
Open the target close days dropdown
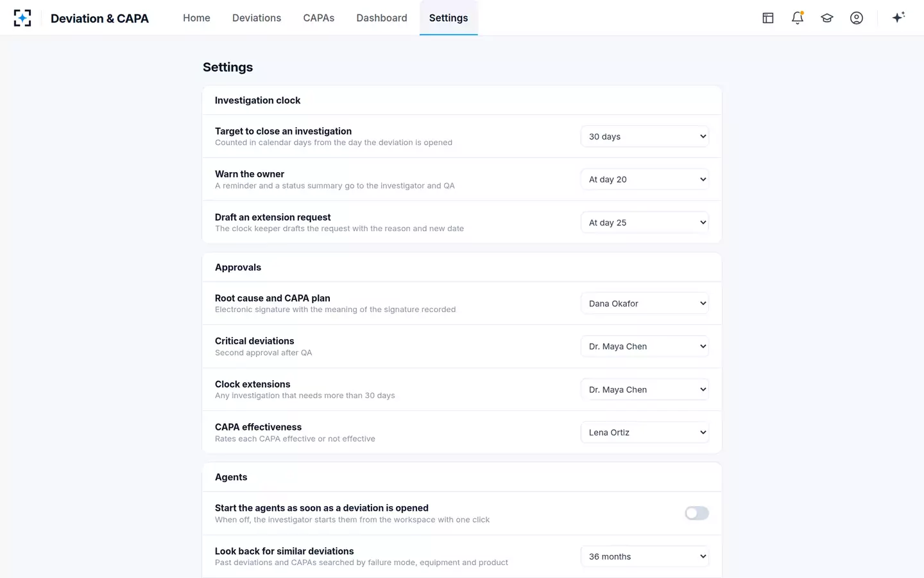(645, 136)
